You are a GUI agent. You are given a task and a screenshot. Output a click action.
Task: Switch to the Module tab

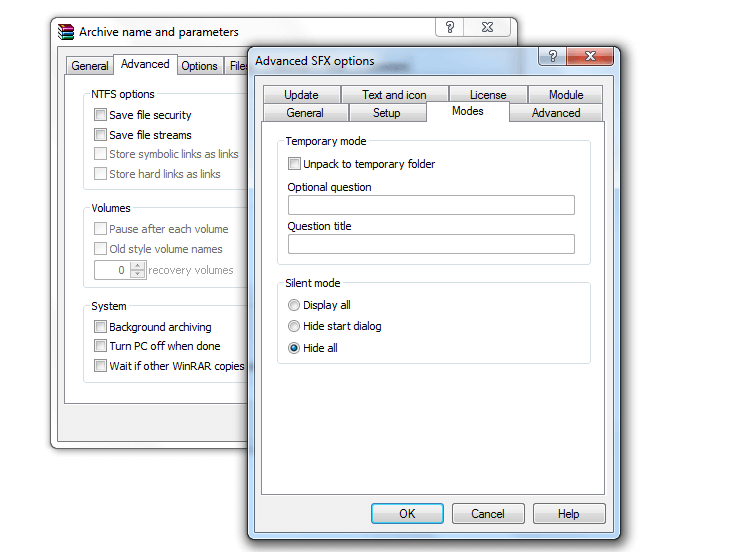pos(566,94)
